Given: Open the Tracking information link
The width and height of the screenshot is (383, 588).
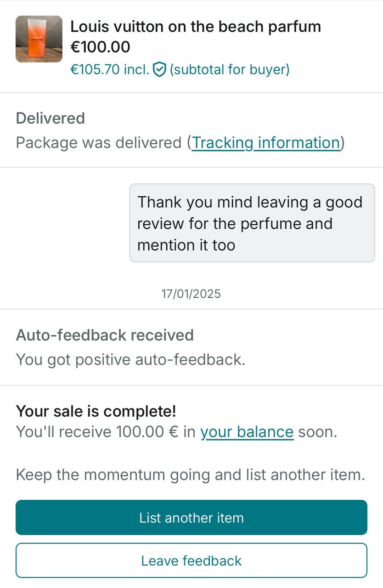Looking at the screenshot, I should (x=265, y=143).
